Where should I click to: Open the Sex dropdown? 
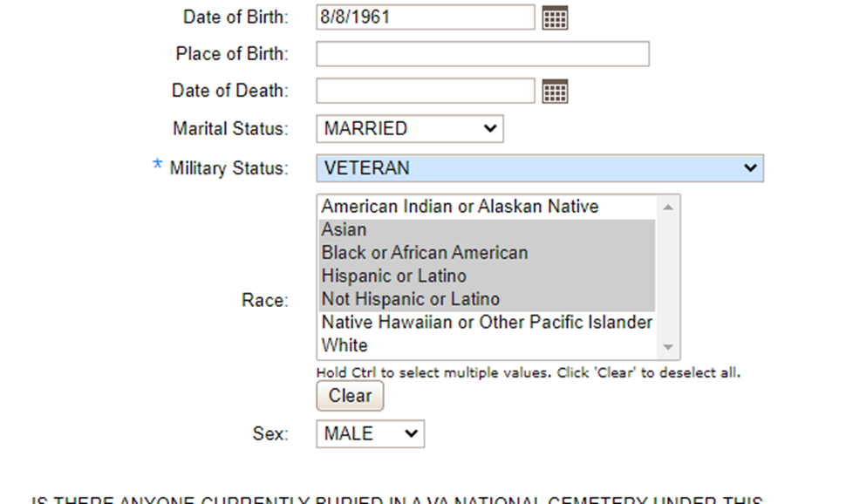370,434
